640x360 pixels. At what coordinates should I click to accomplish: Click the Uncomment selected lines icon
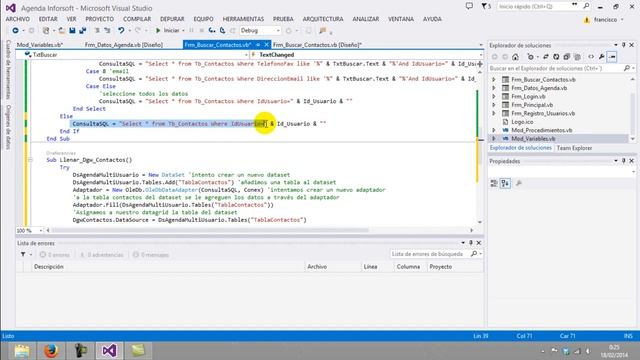click(107, 31)
